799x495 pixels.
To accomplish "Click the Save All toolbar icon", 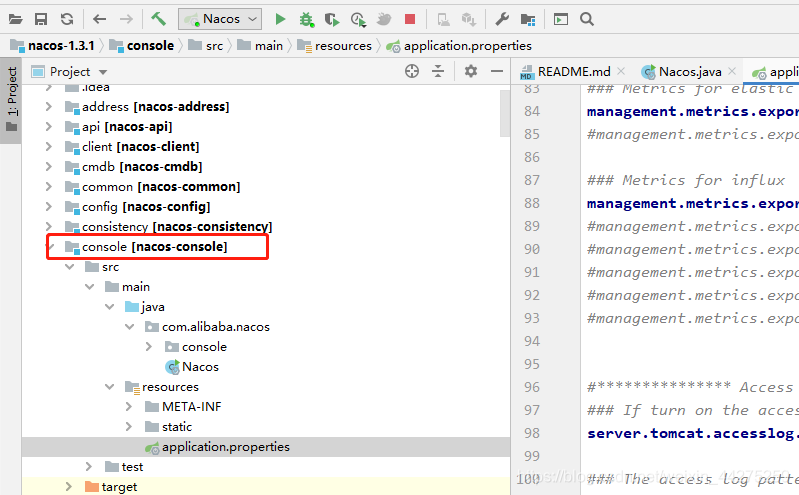I will pos(41,19).
